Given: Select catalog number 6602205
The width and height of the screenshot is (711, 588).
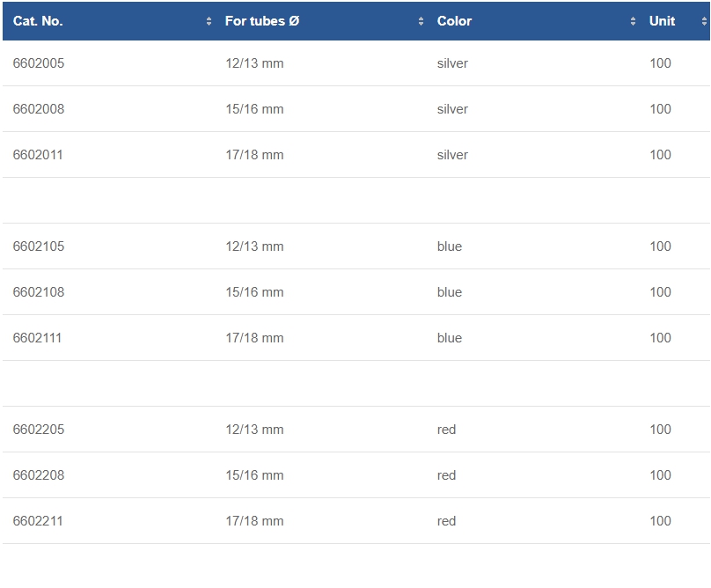Looking at the screenshot, I should pos(39,430).
